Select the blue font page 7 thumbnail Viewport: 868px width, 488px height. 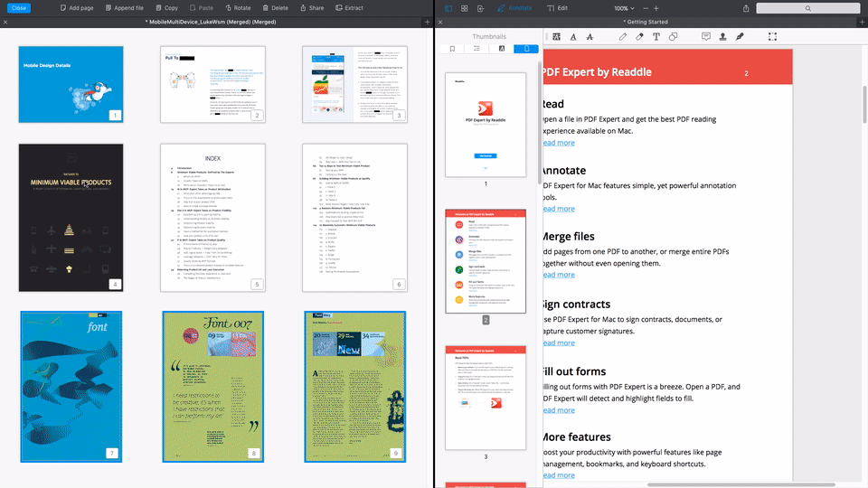coord(71,386)
